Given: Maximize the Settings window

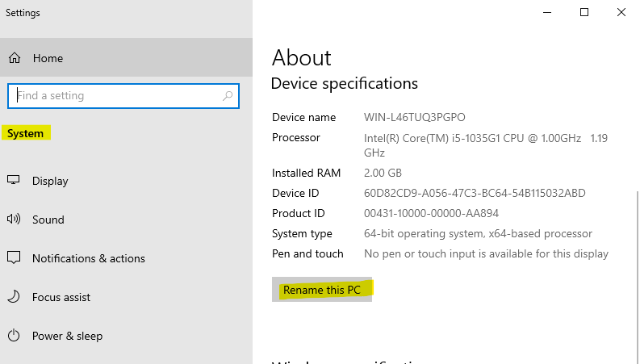Looking at the screenshot, I should pyautogui.click(x=584, y=12).
